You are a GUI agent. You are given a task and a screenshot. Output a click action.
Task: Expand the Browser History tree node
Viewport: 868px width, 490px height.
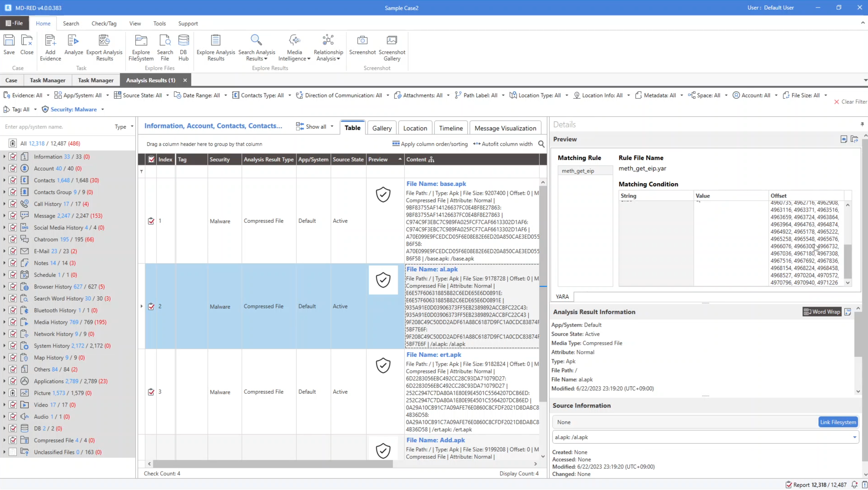click(x=4, y=287)
